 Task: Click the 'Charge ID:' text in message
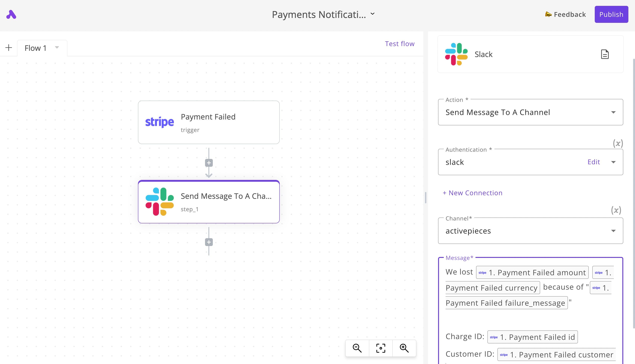[465, 336]
